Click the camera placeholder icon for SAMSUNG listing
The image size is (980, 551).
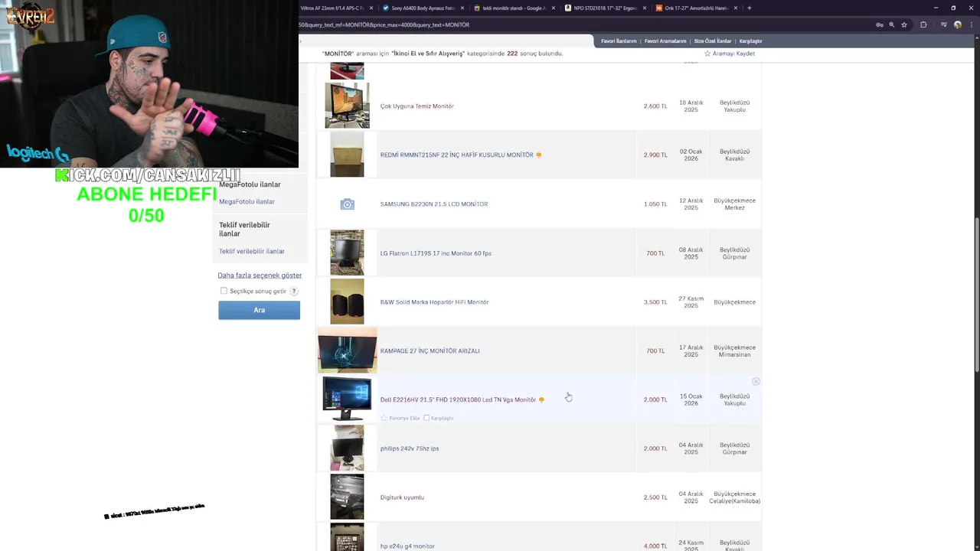[x=347, y=204]
